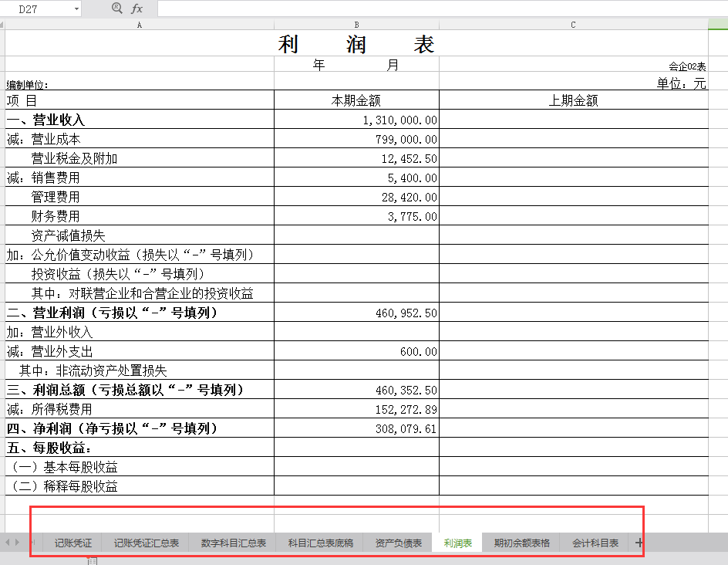Click the left sheet navigation arrow
Viewport: 728px width, 565px height.
[8, 543]
